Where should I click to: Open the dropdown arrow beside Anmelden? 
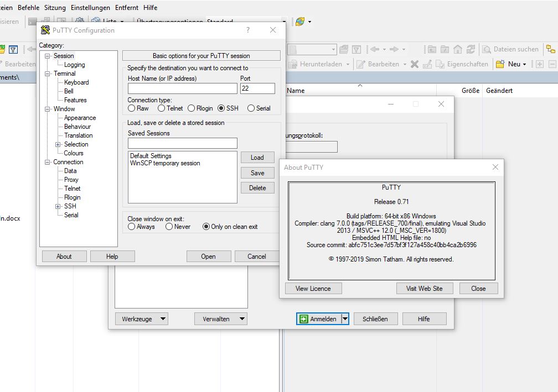pyautogui.click(x=345, y=319)
